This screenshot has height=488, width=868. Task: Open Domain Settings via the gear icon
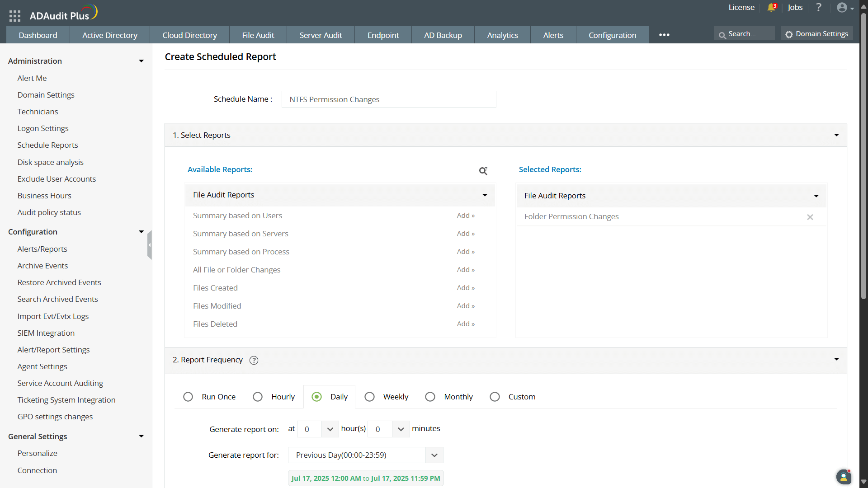(816, 33)
